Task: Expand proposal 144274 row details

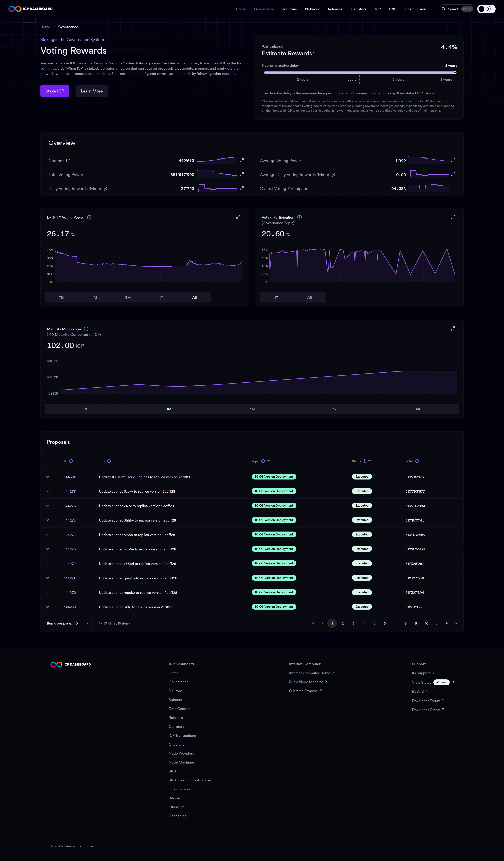Action: coord(48,535)
